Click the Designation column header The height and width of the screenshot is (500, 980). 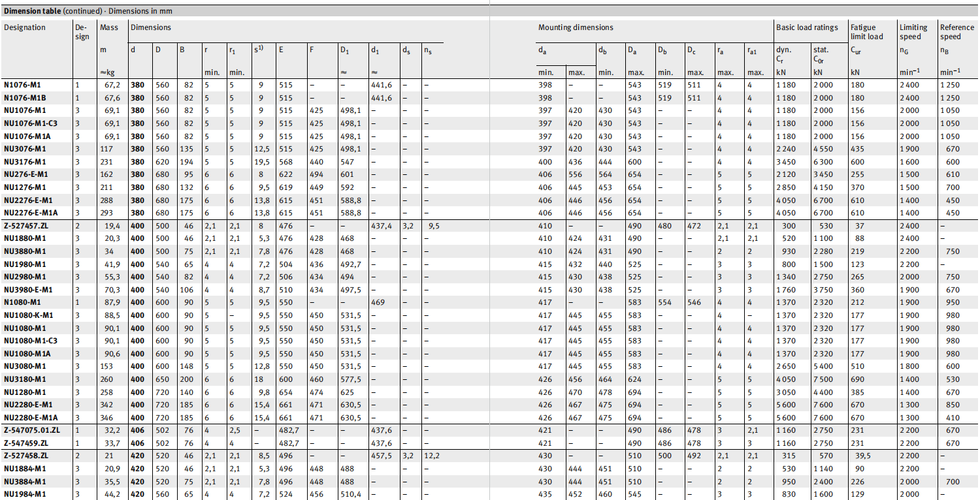25,27
